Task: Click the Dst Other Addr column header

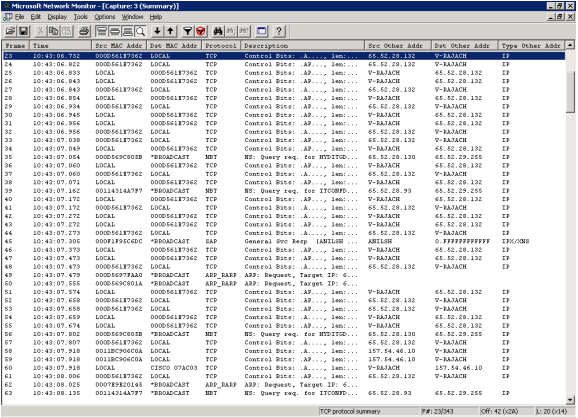Action: tap(464, 45)
